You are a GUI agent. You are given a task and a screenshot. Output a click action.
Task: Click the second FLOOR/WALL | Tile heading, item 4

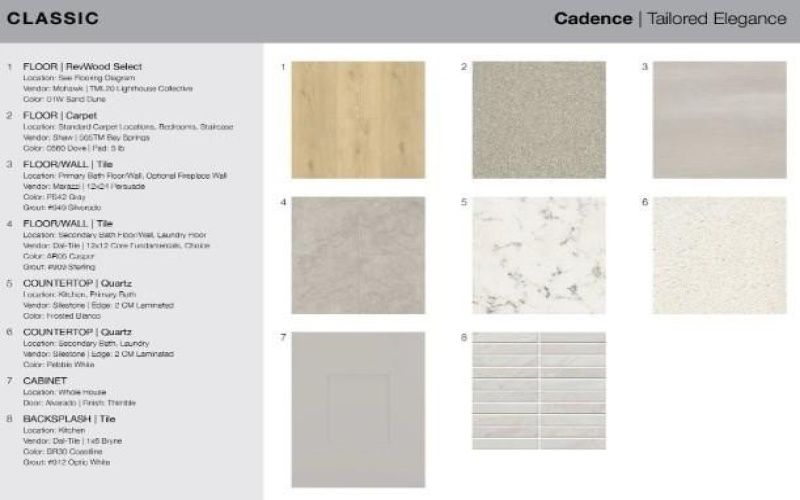(67, 223)
